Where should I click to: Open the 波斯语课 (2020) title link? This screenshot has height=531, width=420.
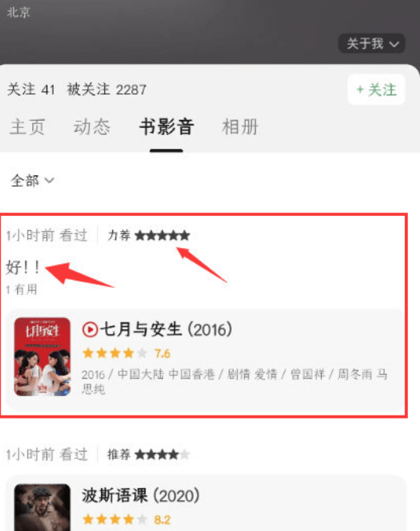pos(140,496)
